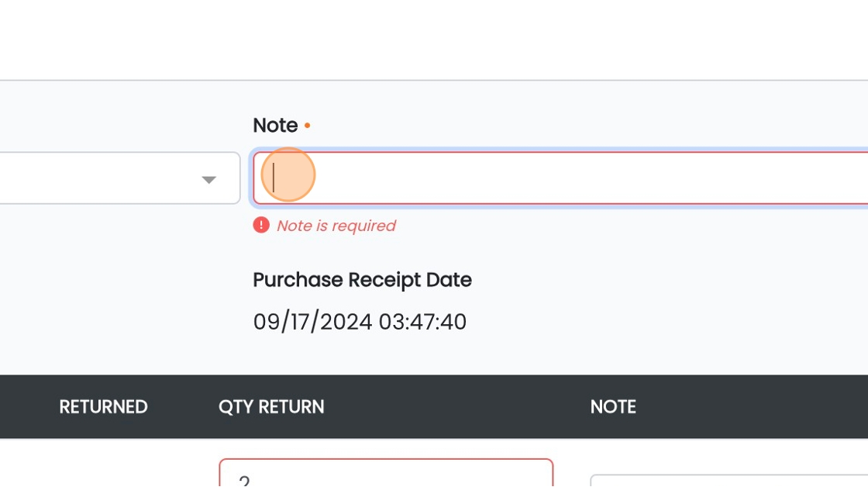Click the NOTE table column header
Viewport: 868px width, 487px height.
(613, 406)
